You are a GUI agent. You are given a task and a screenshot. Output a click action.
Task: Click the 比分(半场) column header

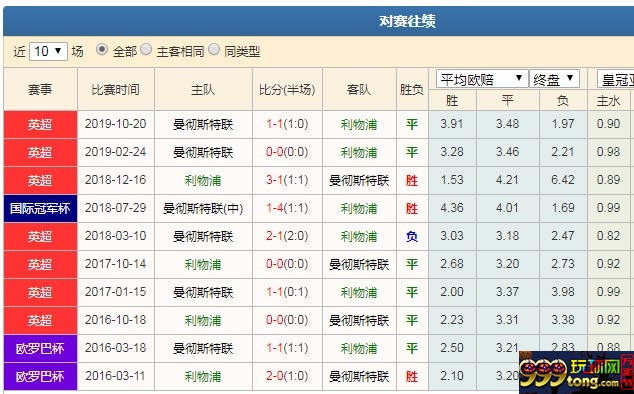coord(287,89)
